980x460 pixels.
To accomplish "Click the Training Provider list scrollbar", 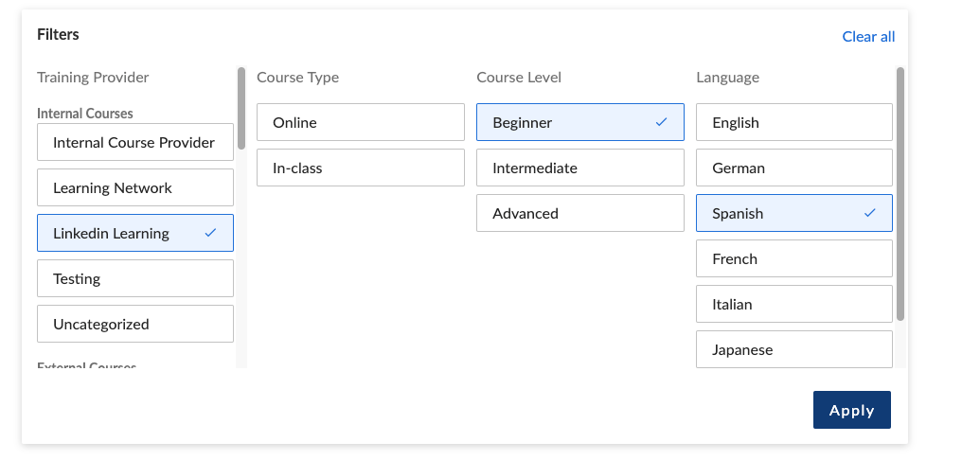I will 241,108.
